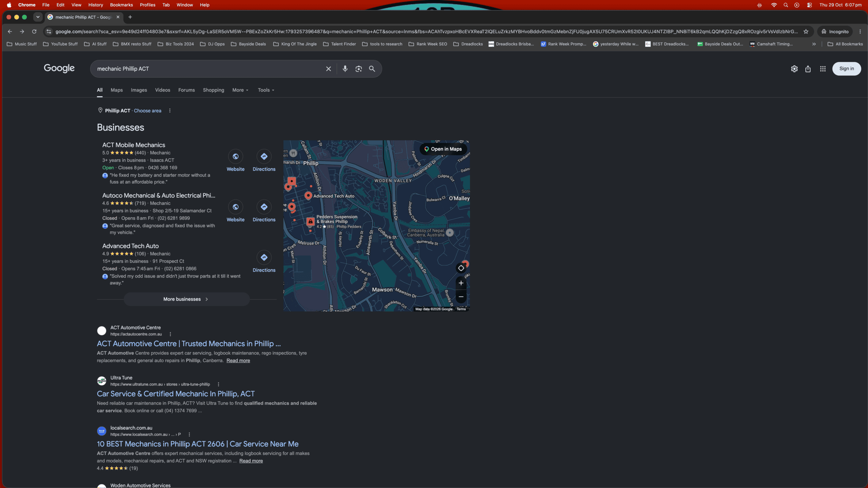
Task: Click the Choose area link
Action: [x=147, y=111]
